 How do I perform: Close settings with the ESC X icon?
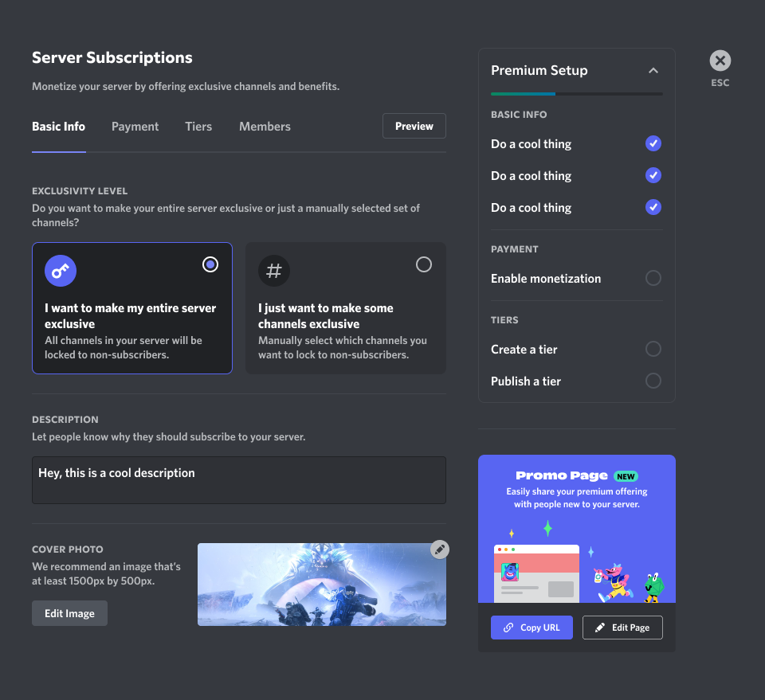720,61
